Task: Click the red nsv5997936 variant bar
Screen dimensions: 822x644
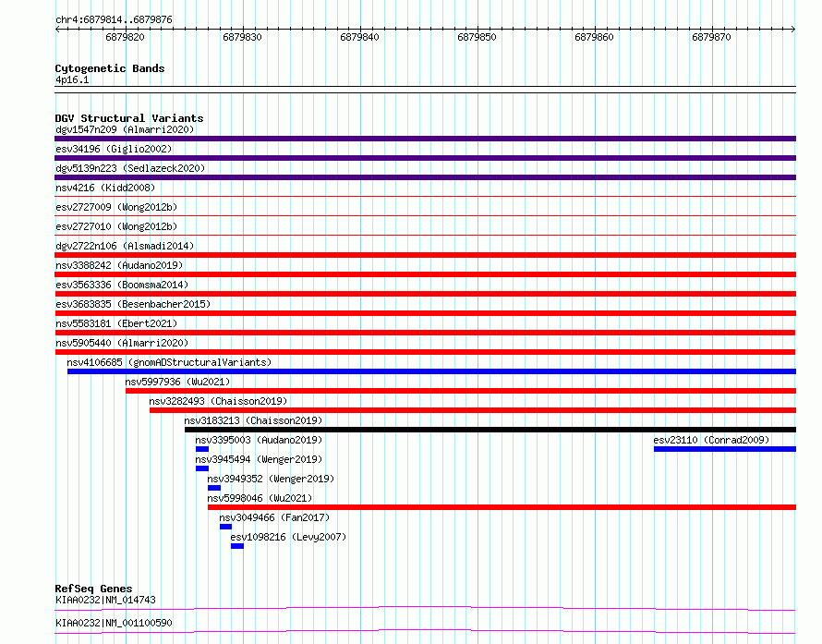Action: (461, 391)
